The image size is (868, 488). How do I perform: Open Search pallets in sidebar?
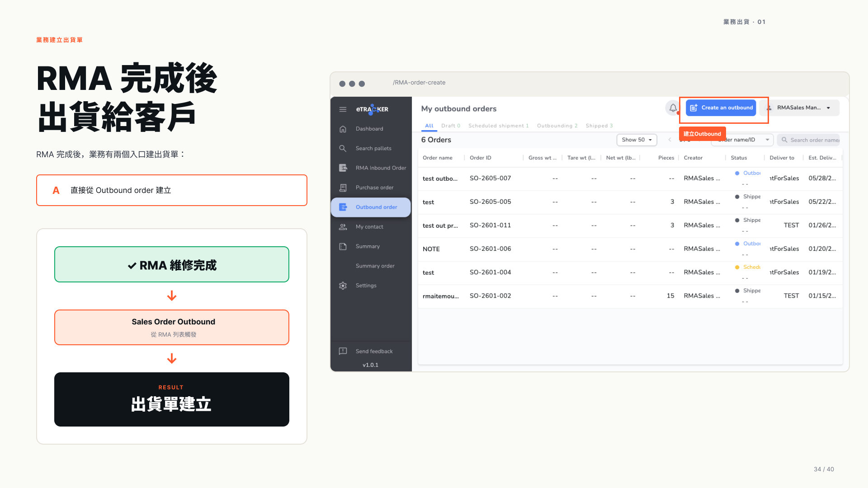tap(373, 148)
